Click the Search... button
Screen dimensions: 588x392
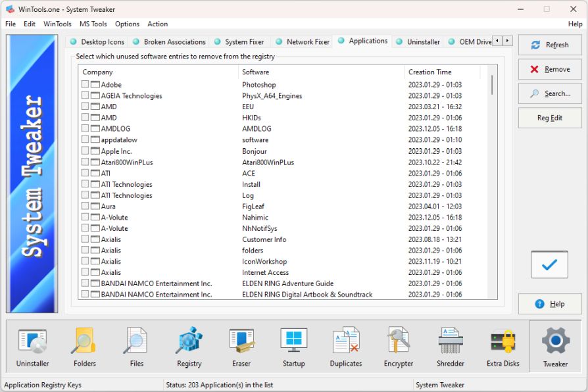click(x=550, y=93)
